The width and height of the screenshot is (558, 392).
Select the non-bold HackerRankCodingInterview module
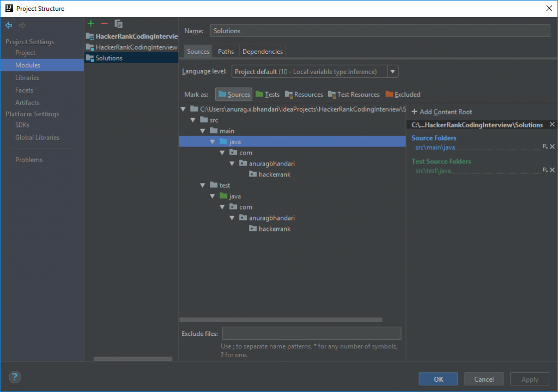pyautogui.click(x=131, y=47)
